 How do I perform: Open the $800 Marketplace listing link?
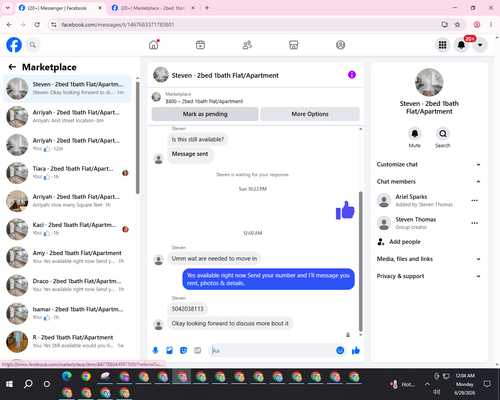[204, 101]
